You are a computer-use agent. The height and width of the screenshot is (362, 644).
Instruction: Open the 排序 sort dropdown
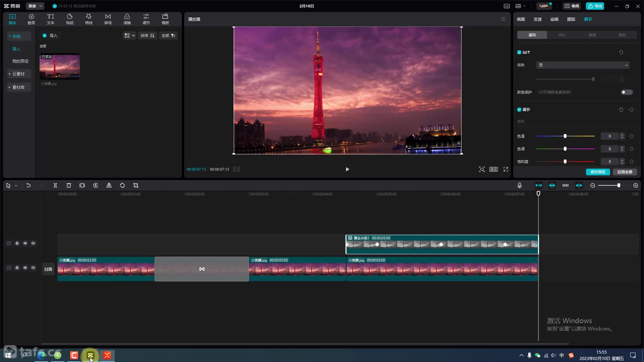click(148, 36)
